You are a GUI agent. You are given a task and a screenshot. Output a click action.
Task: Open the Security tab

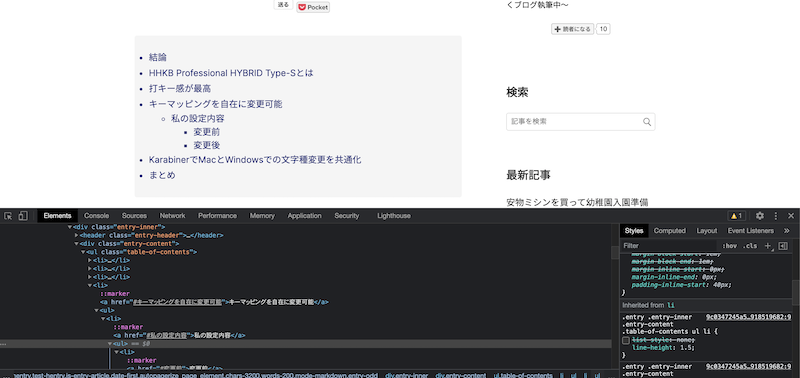[x=347, y=216]
